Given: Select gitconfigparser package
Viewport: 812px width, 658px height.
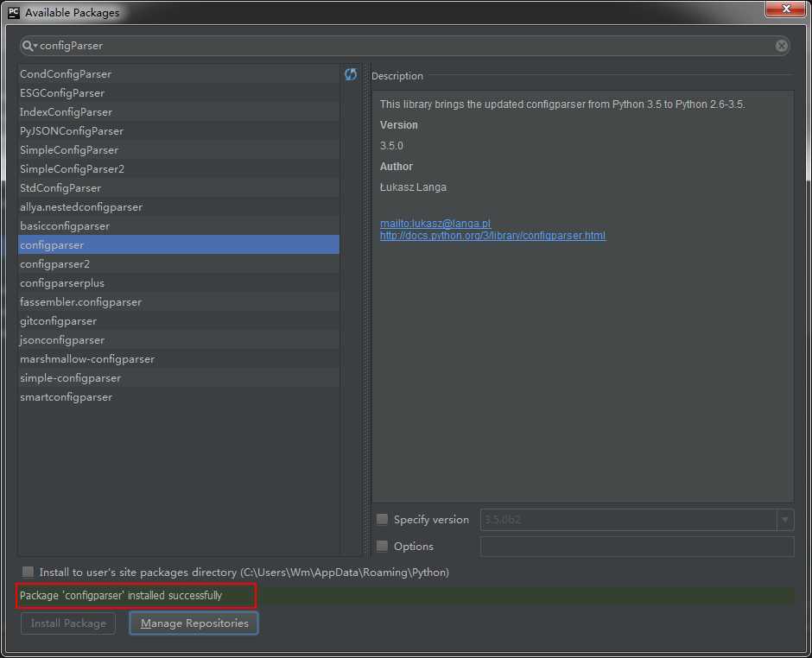Looking at the screenshot, I should pyautogui.click(x=179, y=321).
